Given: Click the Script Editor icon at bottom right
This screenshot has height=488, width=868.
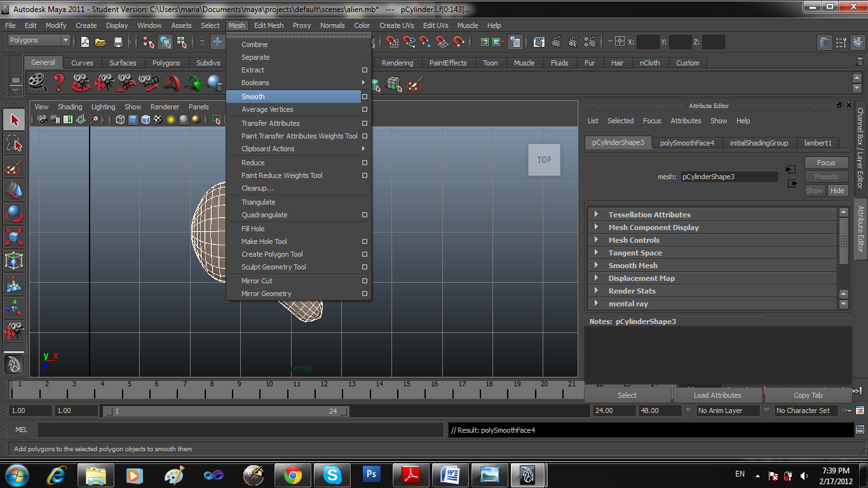Looking at the screenshot, I should [860, 430].
